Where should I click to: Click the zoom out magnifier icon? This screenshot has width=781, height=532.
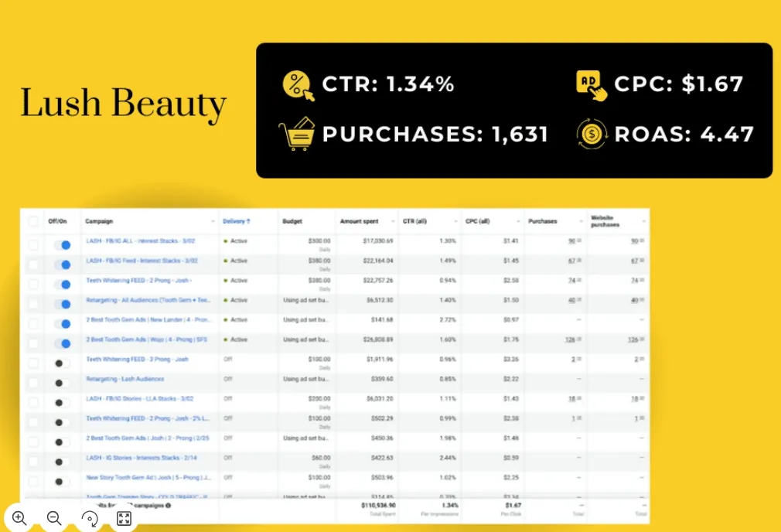click(54, 518)
